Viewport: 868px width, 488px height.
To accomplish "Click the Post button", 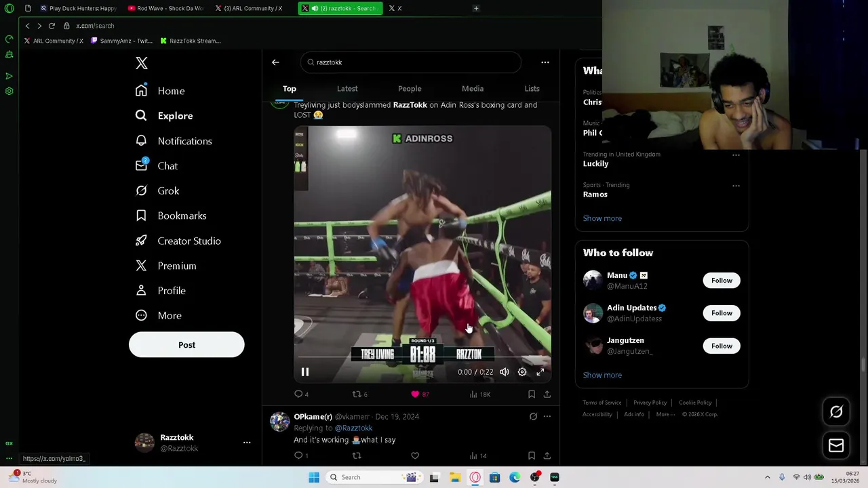I will [186, 345].
